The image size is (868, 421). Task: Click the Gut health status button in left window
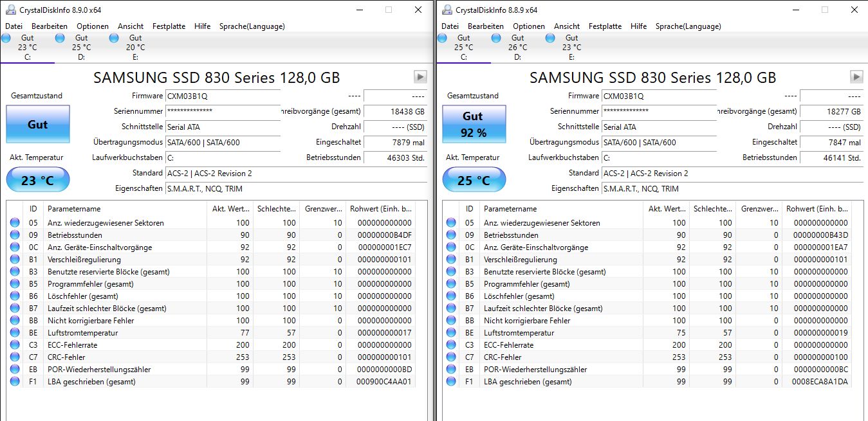point(38,124)
